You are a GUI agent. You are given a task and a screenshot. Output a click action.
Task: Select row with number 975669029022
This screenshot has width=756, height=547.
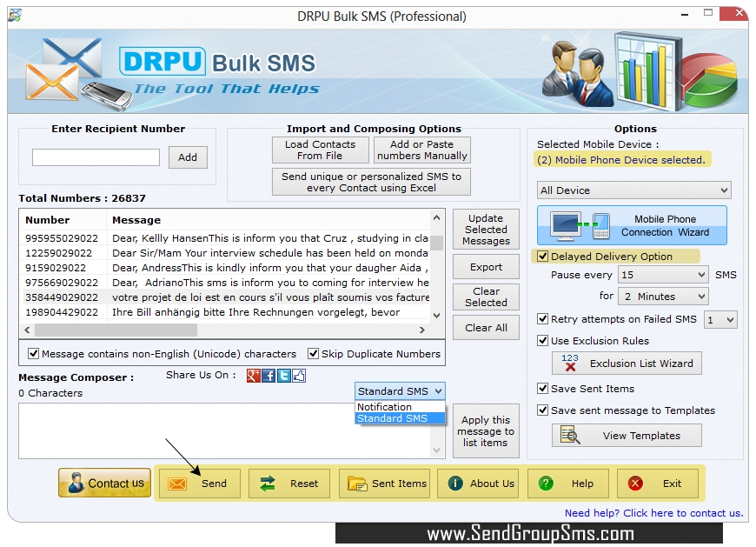[x=225, y=282]
